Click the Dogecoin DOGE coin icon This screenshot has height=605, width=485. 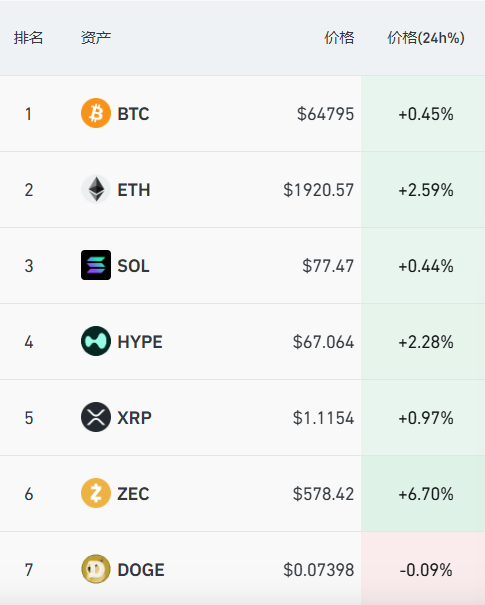[x=96, y=569]
